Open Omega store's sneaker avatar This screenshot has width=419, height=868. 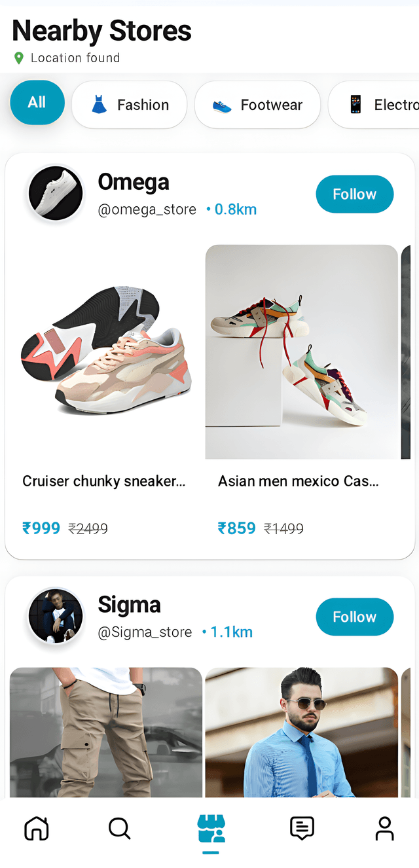pyautogui.click(x=56, y=193)
